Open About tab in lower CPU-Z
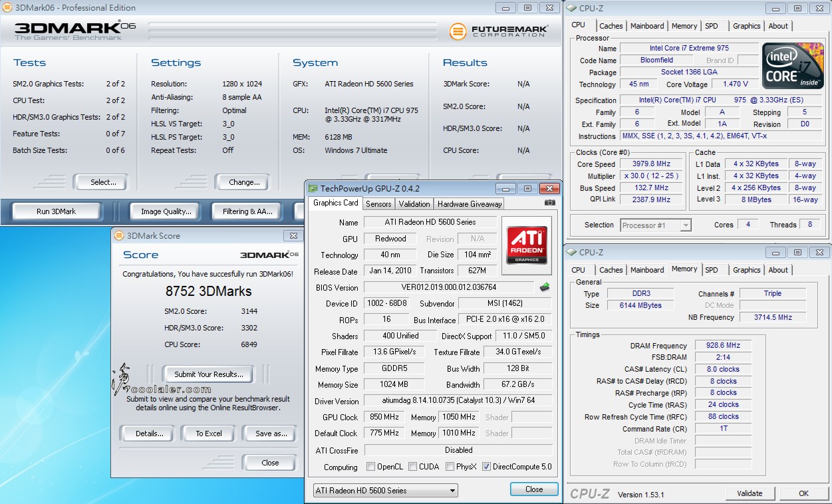The image size is (832, 504). (x=778, y=270)
